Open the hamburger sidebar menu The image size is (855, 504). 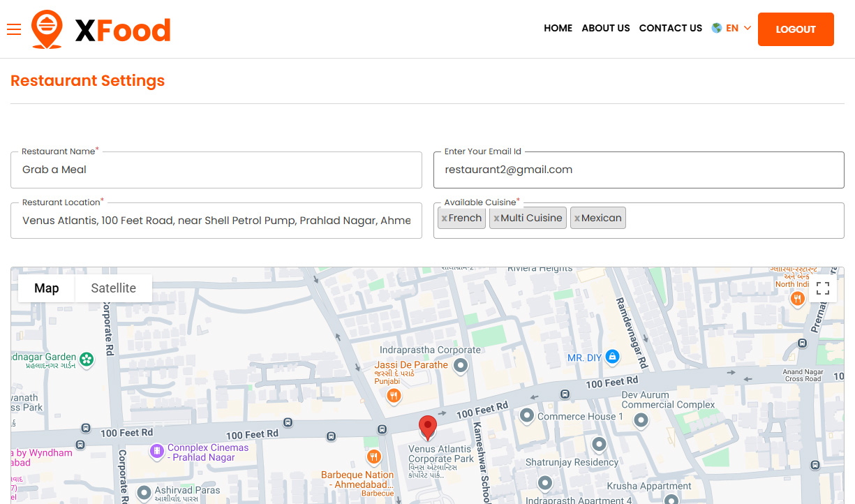[x=14, y=29]
